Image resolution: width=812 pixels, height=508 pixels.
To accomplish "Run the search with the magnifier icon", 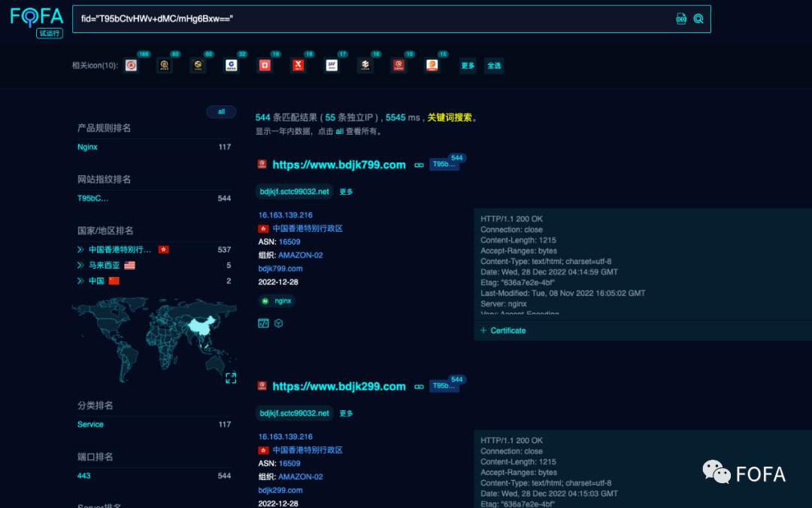I will (x=698, y=19).
